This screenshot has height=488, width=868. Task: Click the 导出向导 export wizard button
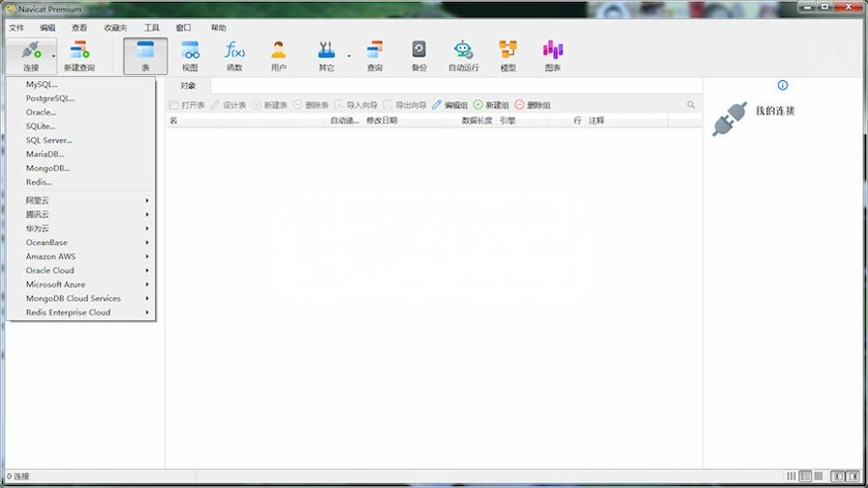[x=405, y=104]
